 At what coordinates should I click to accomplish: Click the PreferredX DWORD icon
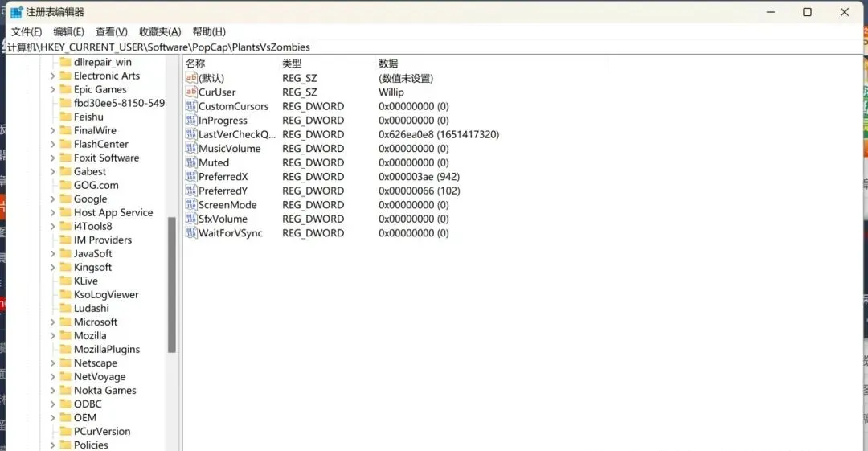(191, 177)
